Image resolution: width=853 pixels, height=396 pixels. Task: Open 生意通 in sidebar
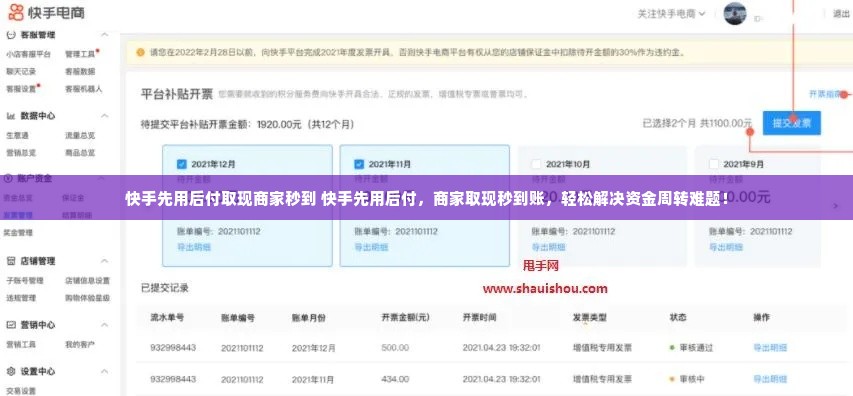point(17,135)
